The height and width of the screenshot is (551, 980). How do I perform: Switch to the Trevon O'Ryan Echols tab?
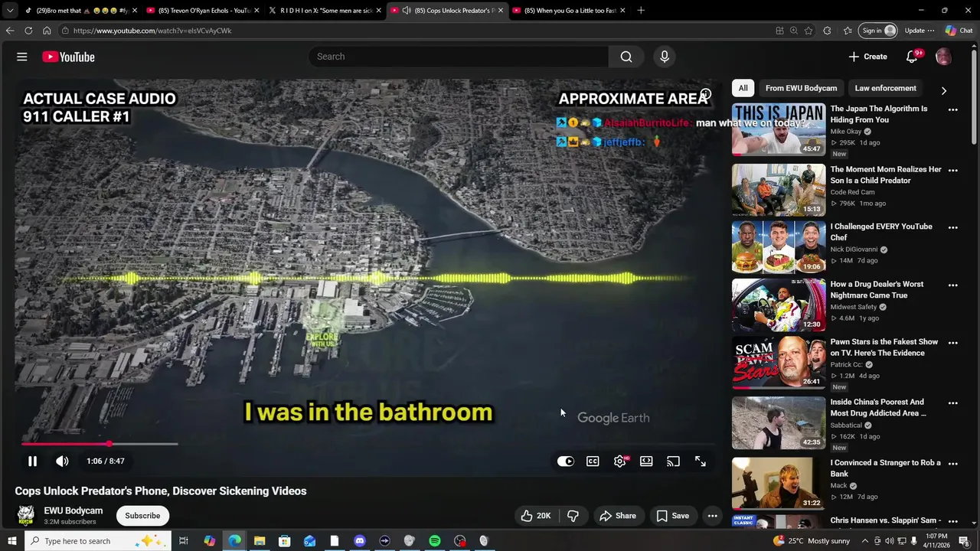tap(203, 11)
